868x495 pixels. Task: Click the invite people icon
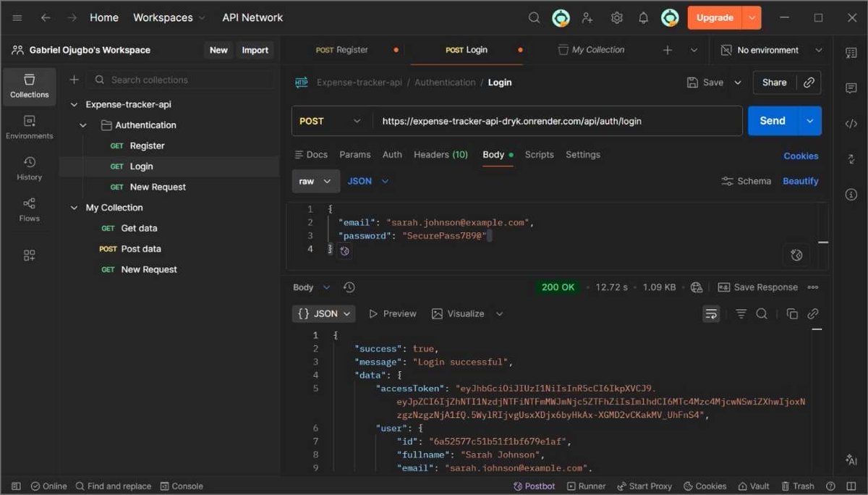(587, 17)
